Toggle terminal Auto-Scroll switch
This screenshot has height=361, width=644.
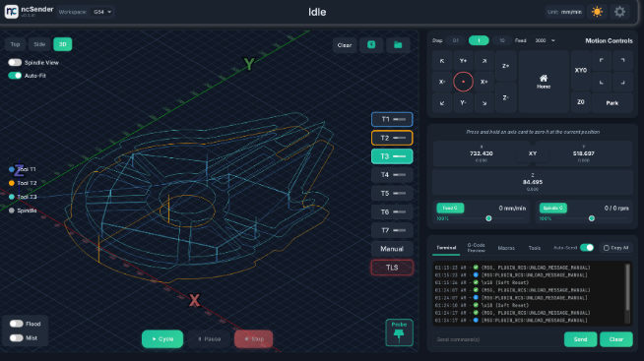click(x=587, y=247)
